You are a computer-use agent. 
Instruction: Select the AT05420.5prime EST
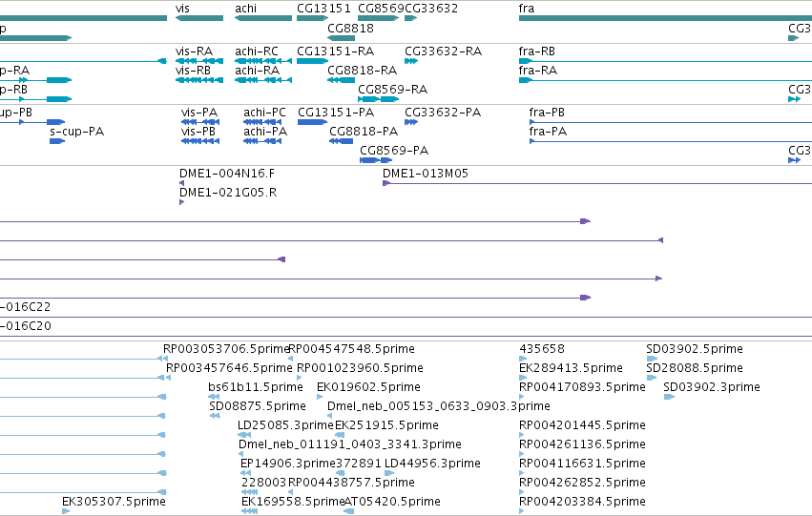click(x=349, y=511)
